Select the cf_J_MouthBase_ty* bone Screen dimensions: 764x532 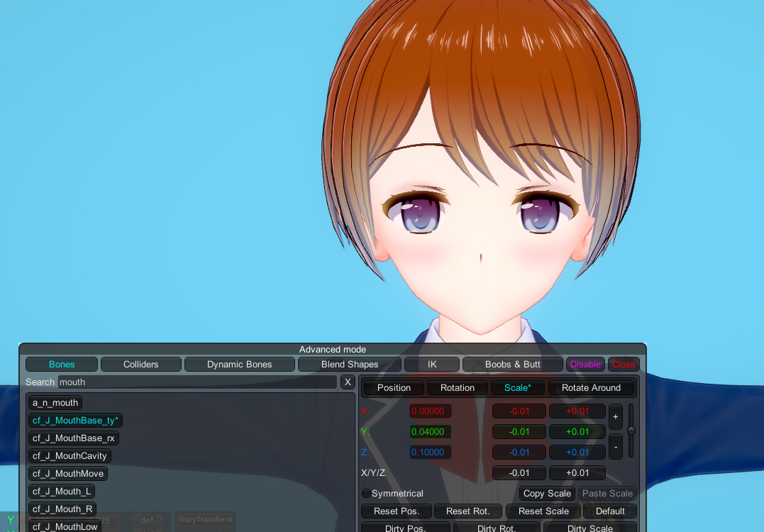pos(75,421)
